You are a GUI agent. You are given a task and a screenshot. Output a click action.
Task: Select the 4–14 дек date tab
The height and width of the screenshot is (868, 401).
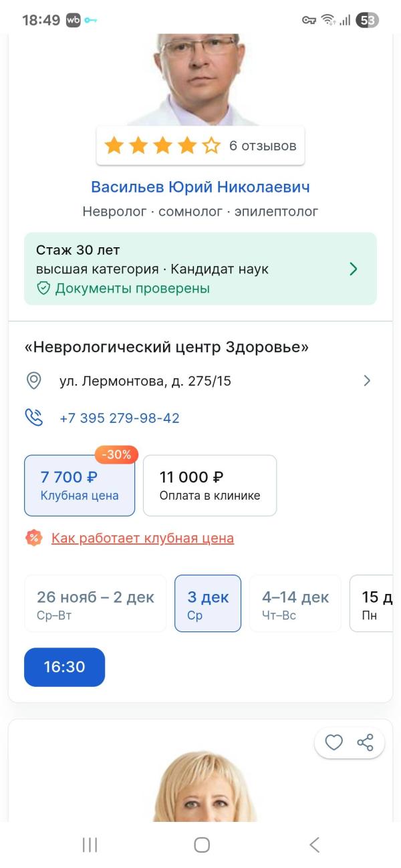(295, 603)
